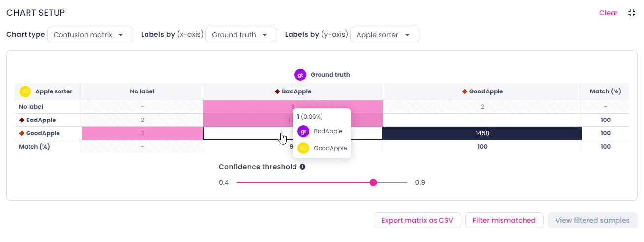
Task: Click the yellow model icon beside GoodApple in tooltip
Action: pyautogui.click(x=303, y=148)
